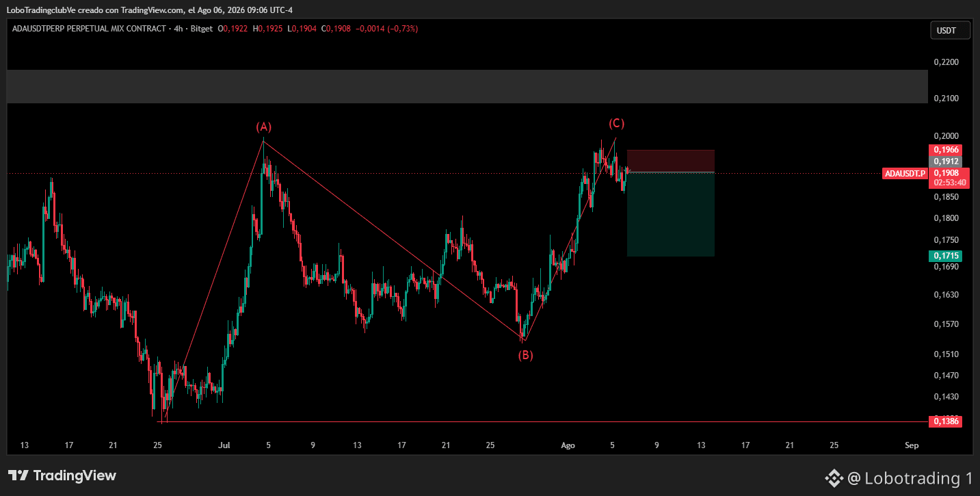Click the 0,1630 price scale label
Screen dimensions: 980x496
[946, 295]
